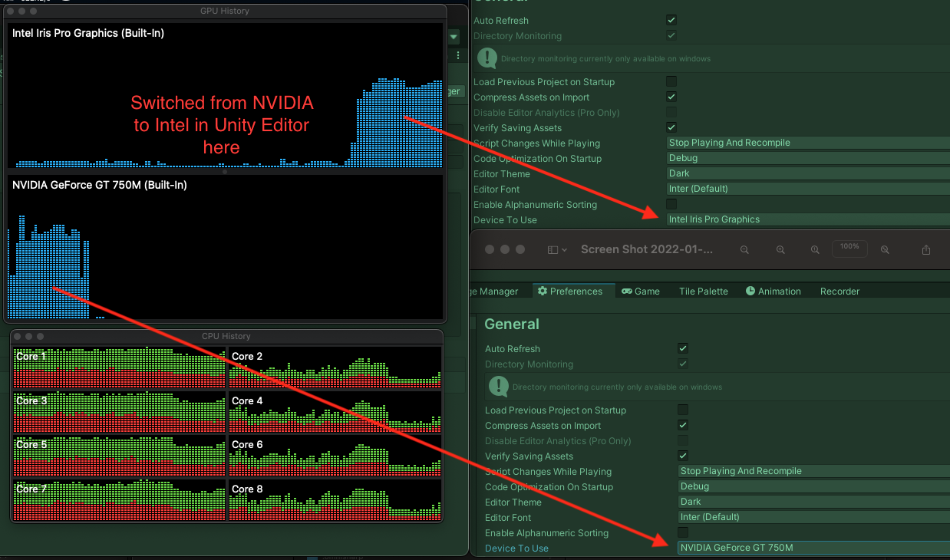The image size is (950, 560).
Task: Click the GPU History window title
Action: click(x=225, y=11)
